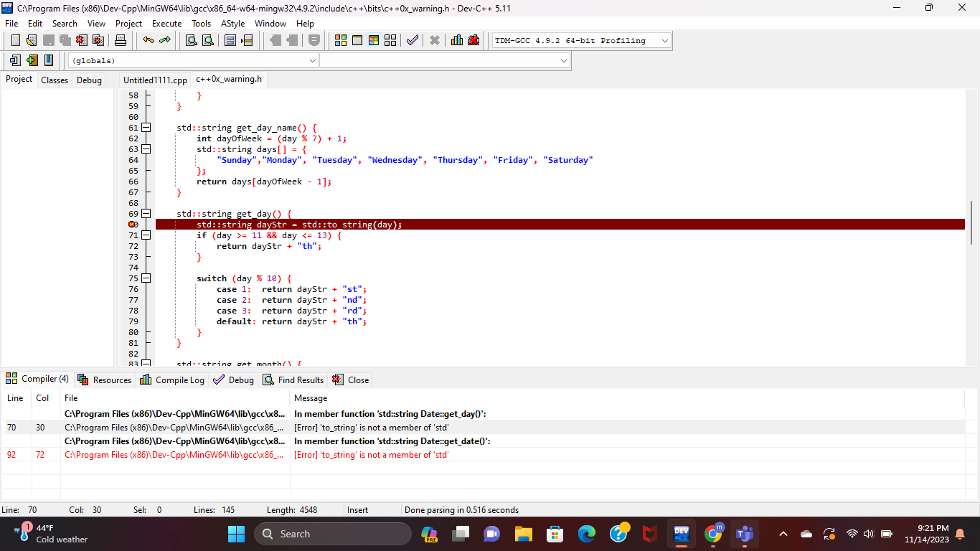
Task: Open the Search menu
Action: click(x=65, y=23)
